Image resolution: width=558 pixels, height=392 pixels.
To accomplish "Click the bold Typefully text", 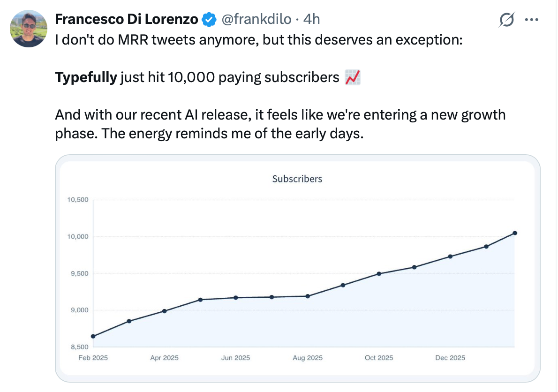I will [x=86, y=76].
